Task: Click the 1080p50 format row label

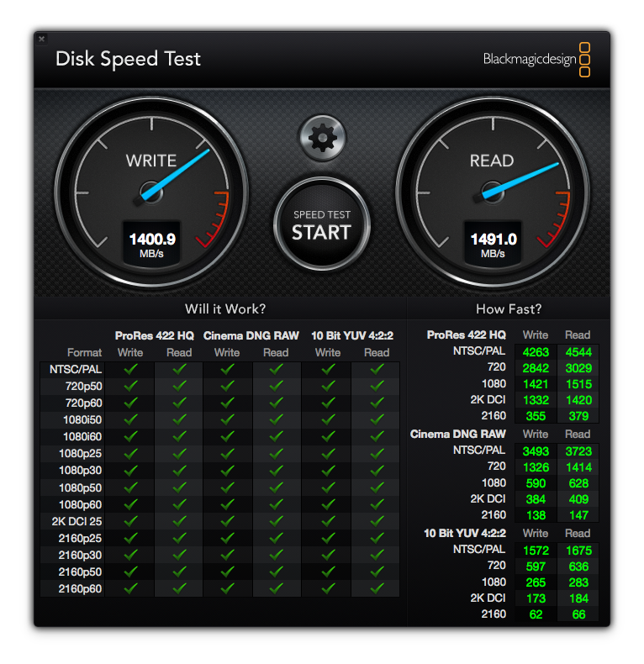Action: click(80, 487)
